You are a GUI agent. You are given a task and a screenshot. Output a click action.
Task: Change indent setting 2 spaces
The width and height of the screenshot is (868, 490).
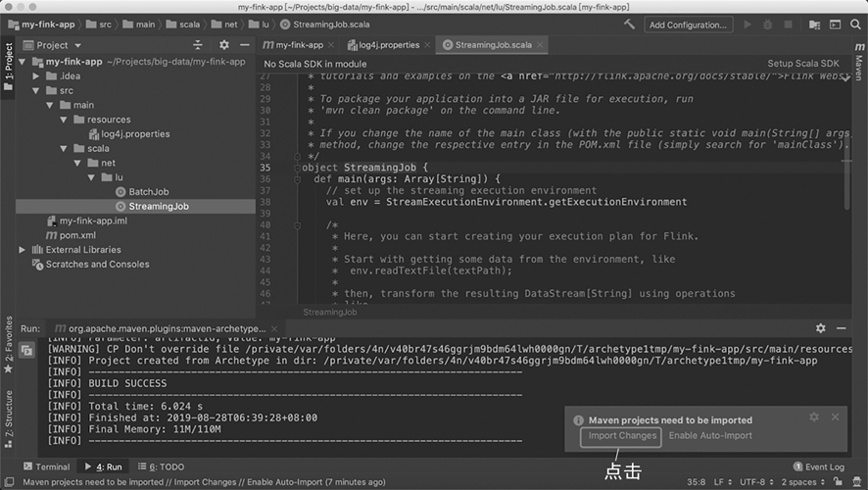(803, 482)
